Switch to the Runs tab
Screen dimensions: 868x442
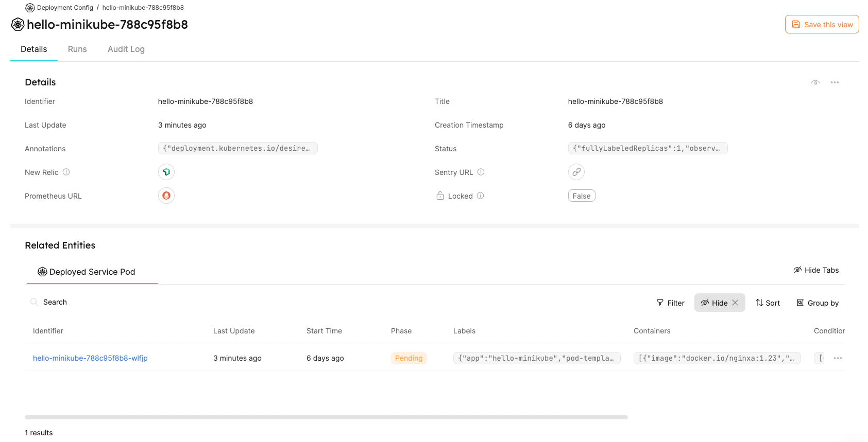[x=77, y=49]
